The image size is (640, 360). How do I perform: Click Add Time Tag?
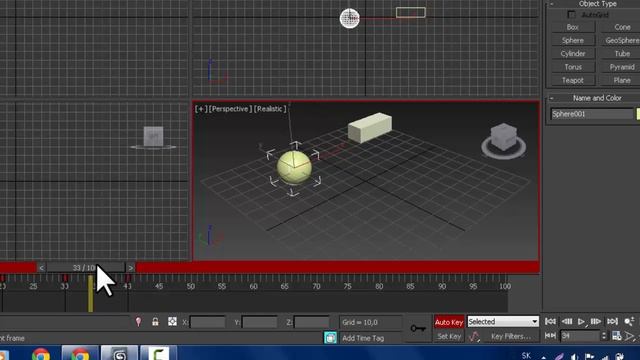(x=363, y=338)
